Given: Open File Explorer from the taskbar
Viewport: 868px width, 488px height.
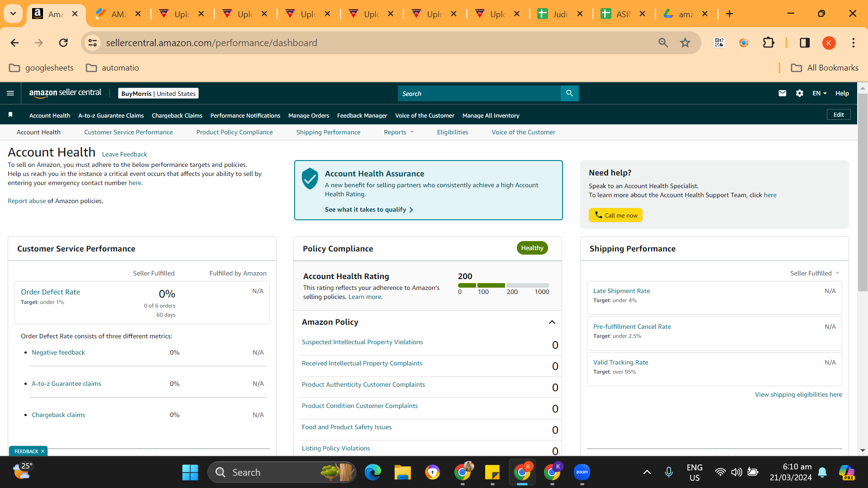Looking at the screenshot, I should 402,473.
